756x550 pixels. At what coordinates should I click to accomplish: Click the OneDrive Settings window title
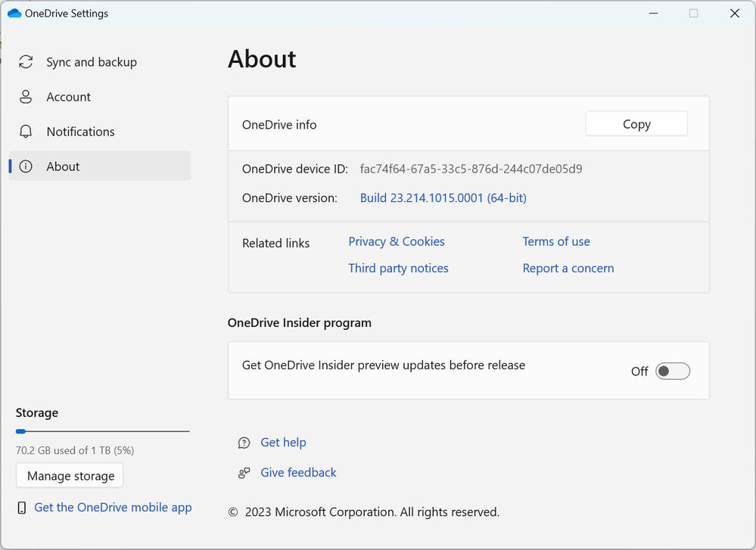(x=67, y=14)
